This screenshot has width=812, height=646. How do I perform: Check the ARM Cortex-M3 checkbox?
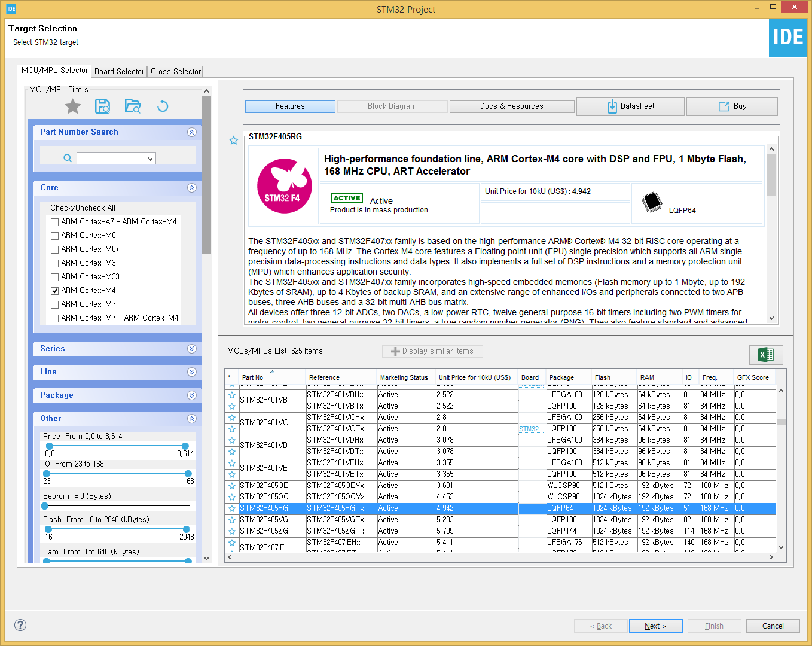(55, 263)
